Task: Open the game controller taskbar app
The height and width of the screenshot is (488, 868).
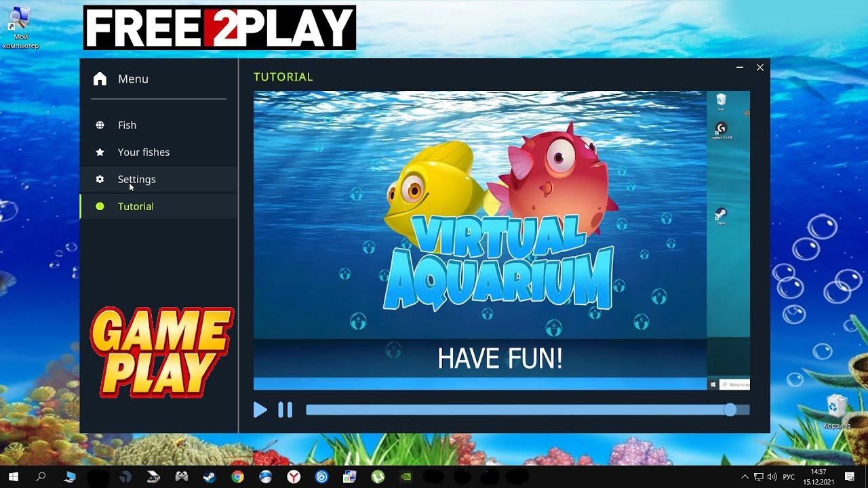Action: coord(181,476)
